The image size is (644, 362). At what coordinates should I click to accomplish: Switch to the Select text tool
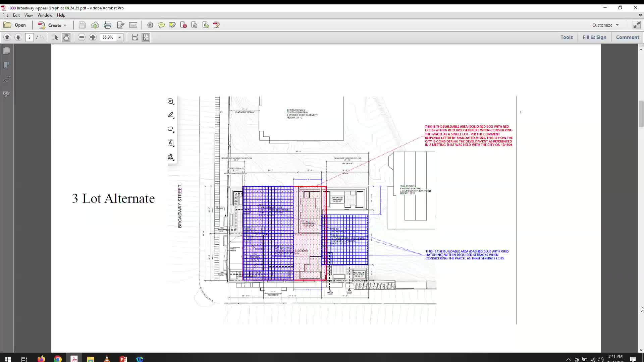[56, 37]
